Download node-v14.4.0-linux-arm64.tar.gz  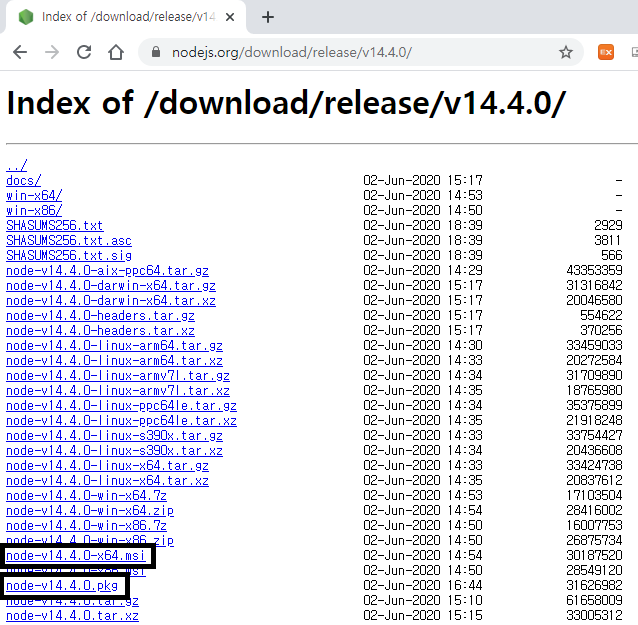point(114,346)
